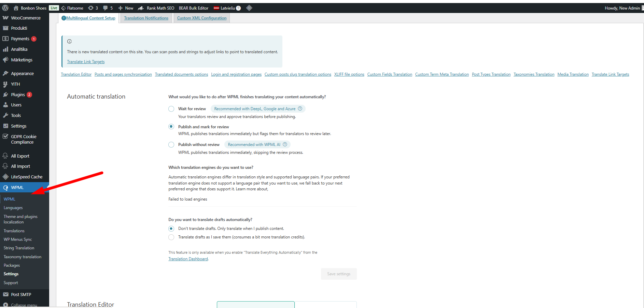Open the Translation Dashboard link
Viewport: 644px width, 308px height.
(188, 259)
